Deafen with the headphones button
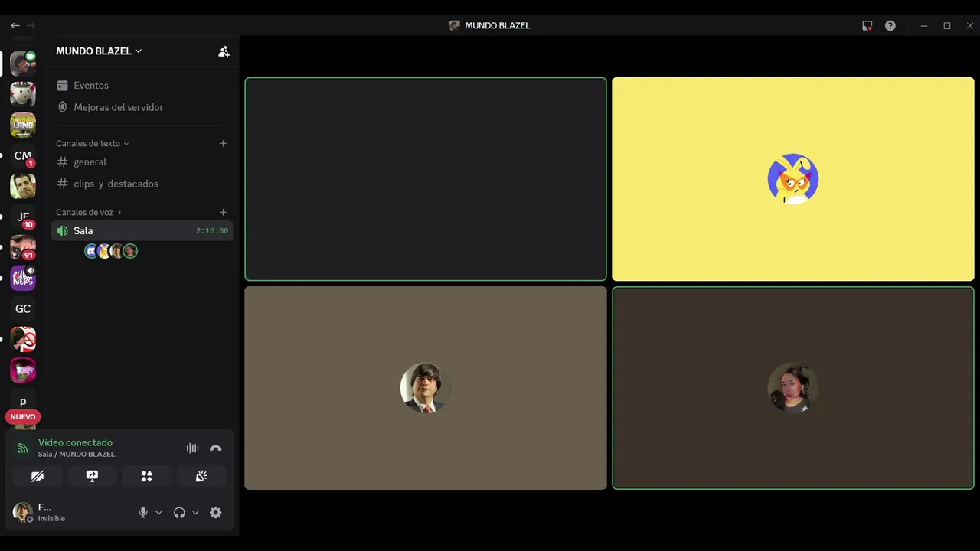This screenshot has height=551, width=980. point(179,513)
